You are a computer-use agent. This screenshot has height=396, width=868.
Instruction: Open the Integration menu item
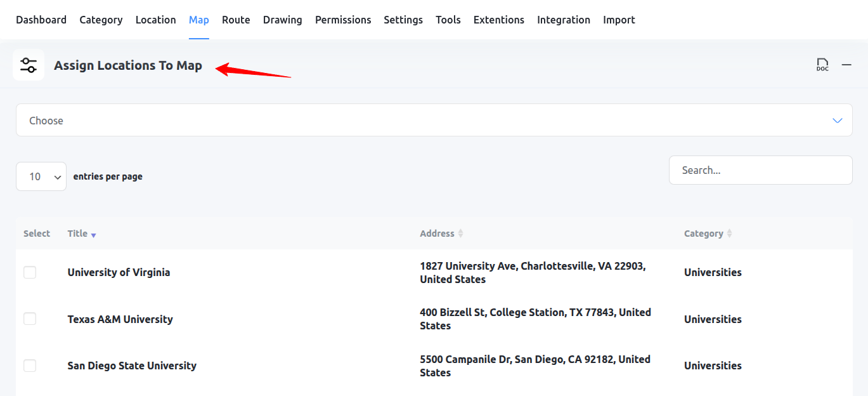564,20
